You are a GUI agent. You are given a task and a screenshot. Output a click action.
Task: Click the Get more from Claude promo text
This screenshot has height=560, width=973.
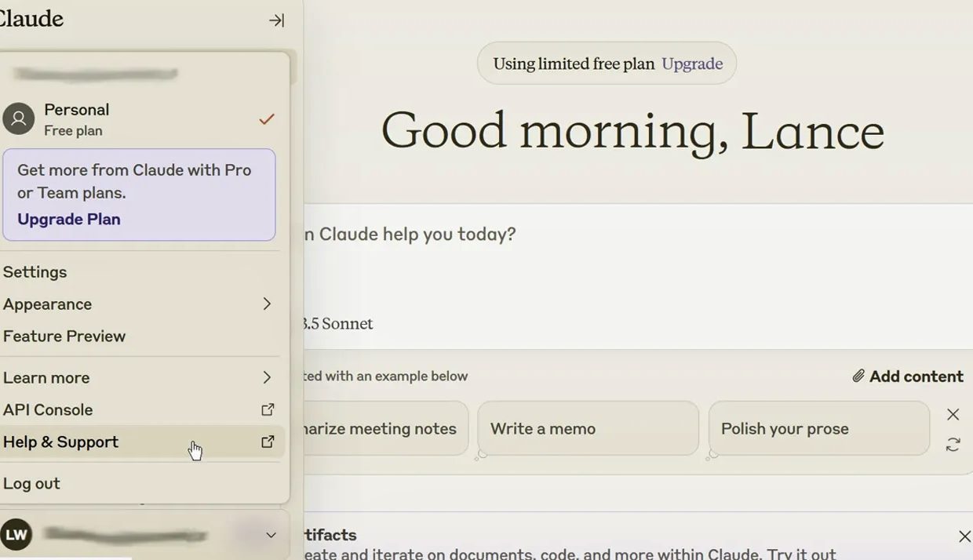[134, 181]
